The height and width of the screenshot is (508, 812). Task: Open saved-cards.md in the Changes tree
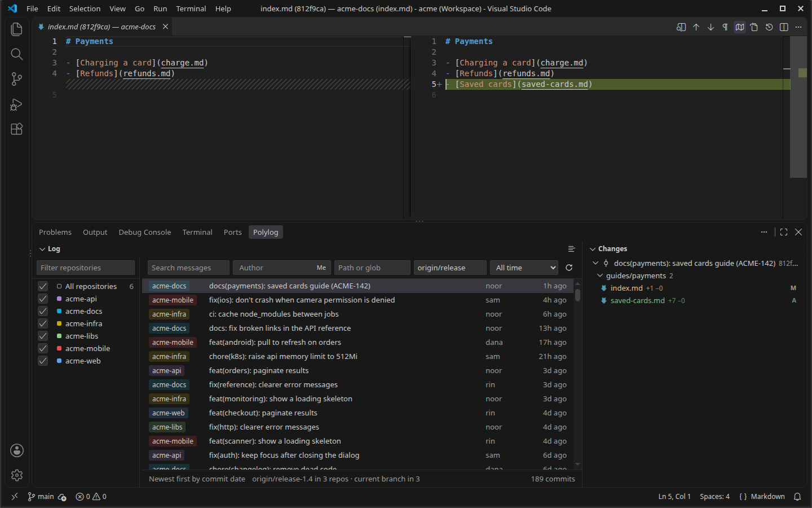click(698, 300)
